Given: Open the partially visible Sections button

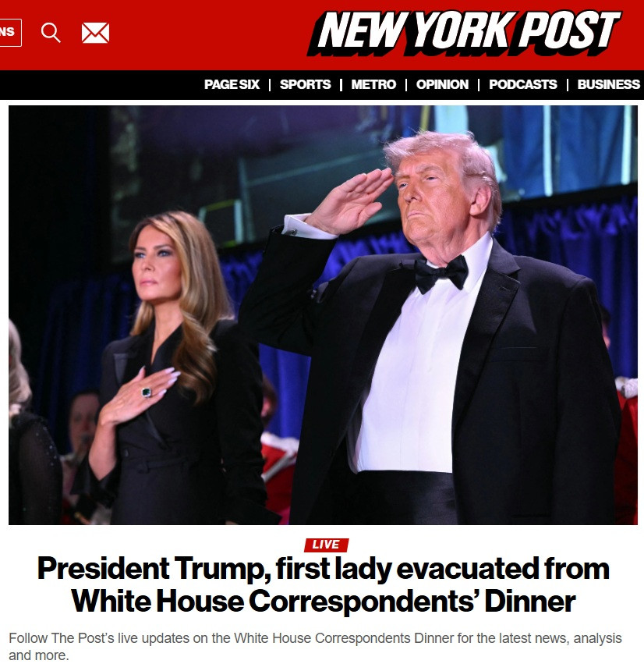Looking at the screenshot, I should click(x=10, y=32).
